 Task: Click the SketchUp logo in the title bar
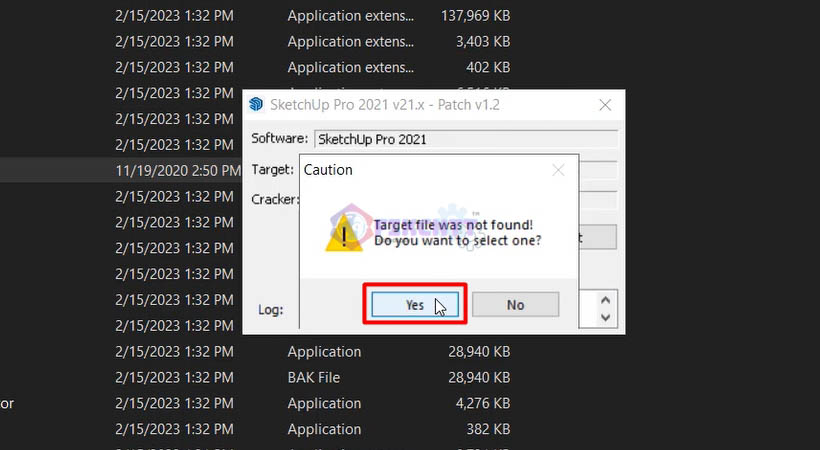(256, 105)
